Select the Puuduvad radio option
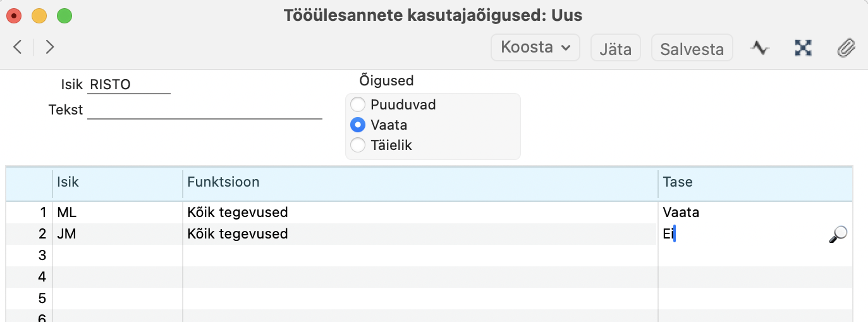868x322 pixels. pos(358,104)
